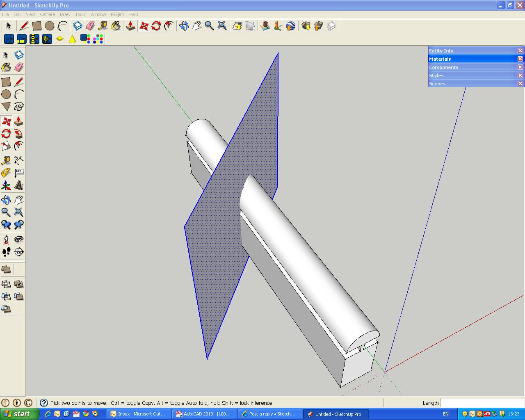Expand the Materials panel
Viewport: 525px width, 420px height.
pos(472,59)
